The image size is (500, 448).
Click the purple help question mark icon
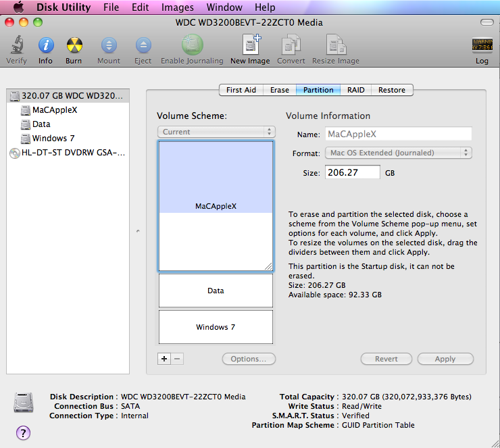[x=23, y=432]
